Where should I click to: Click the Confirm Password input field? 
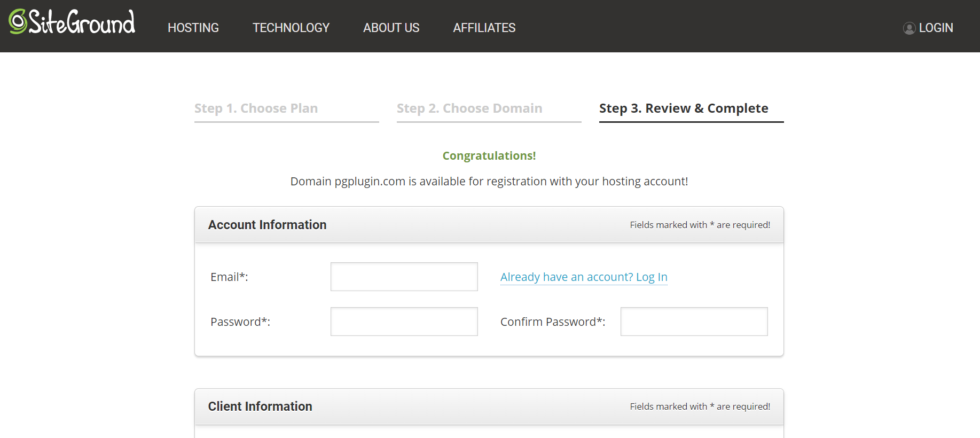694,322
